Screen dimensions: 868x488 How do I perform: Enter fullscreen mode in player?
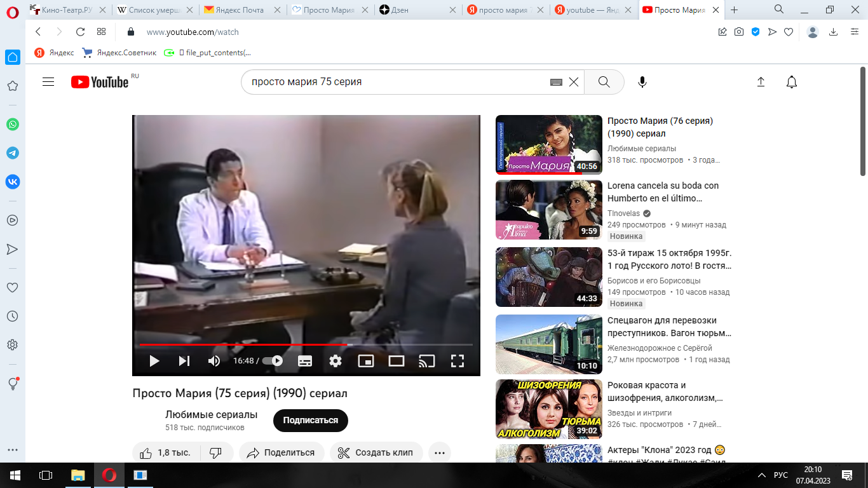coord(458,361)
